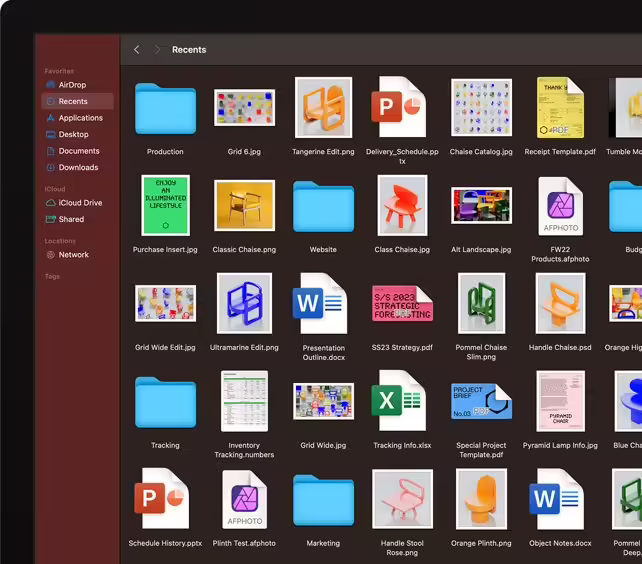Select the Tracking Info.xlsx Excel file
The width and height of the screenshot is (642, 564).
pos(401,401)
